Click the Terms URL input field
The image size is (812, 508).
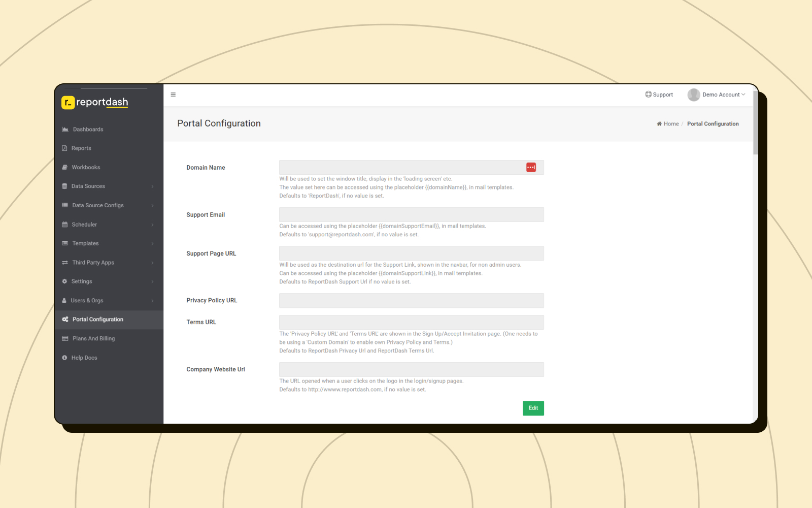point(411,322)
